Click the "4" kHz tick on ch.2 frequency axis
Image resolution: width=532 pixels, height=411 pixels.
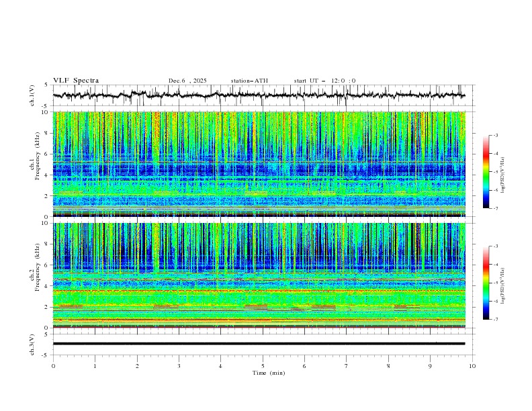click(47, 286)
